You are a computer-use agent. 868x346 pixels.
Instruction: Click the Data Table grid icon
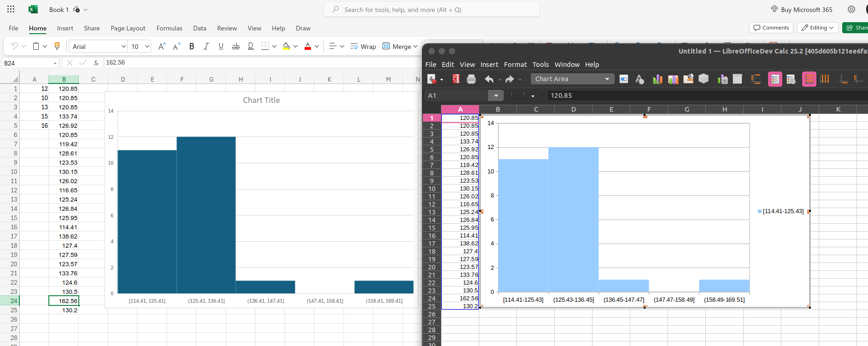tap(738, 79)
